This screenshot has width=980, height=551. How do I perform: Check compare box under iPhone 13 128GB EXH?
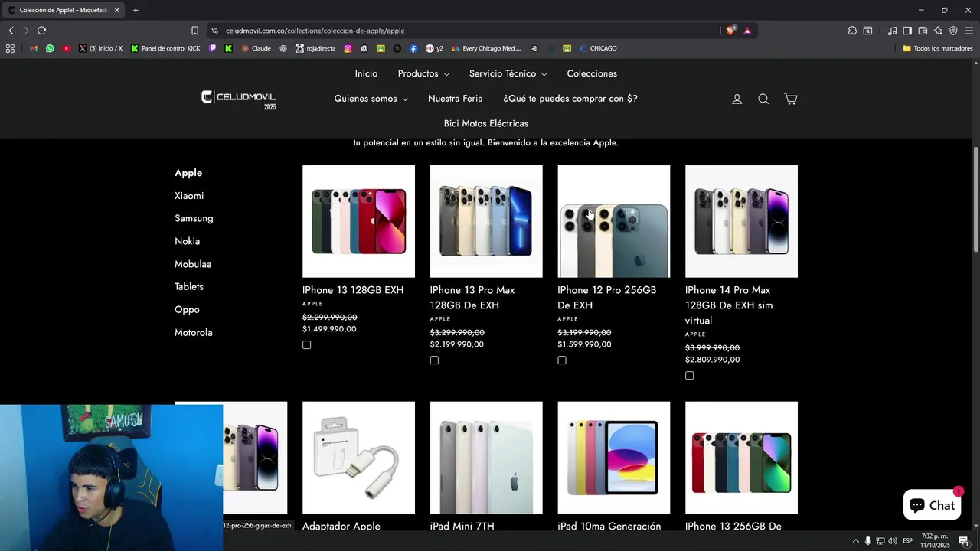[x=306, y=345]
